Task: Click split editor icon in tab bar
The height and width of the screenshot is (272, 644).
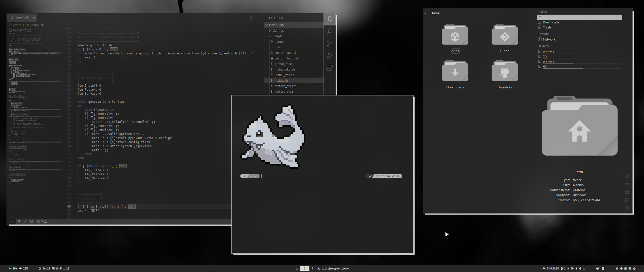Action: 251,18
